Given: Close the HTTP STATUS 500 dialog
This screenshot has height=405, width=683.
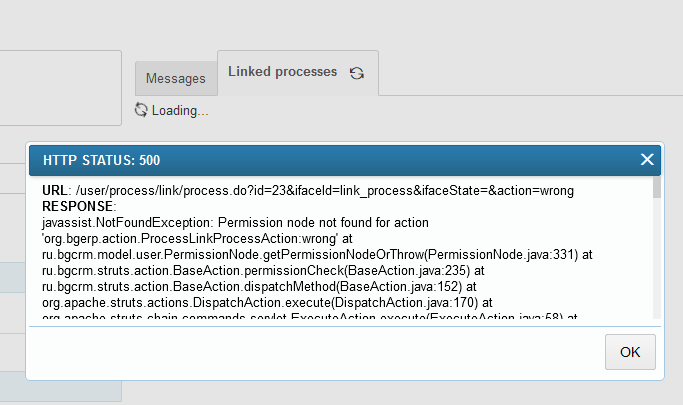Looking at the screenshot, I should point(647,160).
